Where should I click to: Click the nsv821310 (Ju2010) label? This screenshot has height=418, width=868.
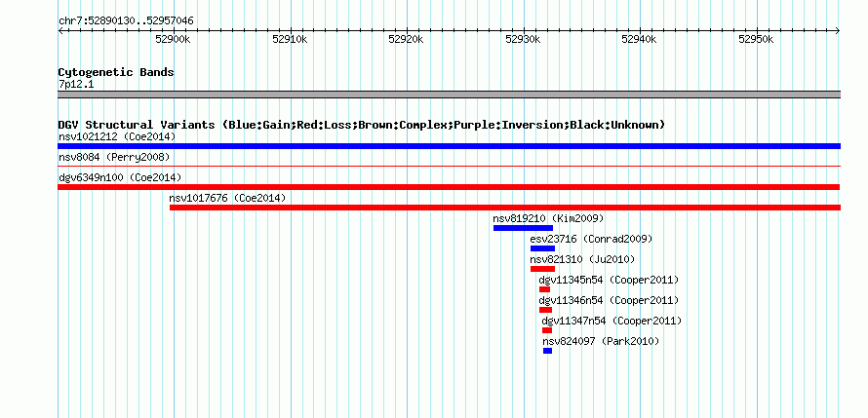pos(582,259)
